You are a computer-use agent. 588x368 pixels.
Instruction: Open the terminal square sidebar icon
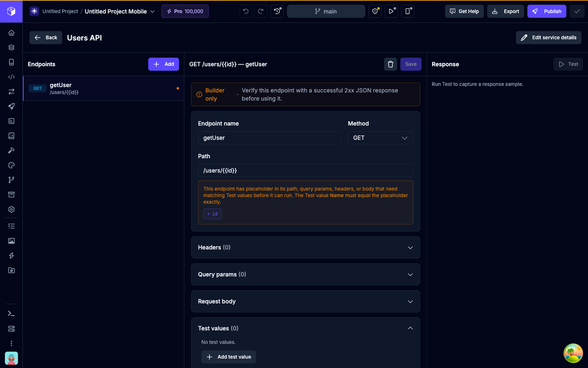(x=11, y=121)
